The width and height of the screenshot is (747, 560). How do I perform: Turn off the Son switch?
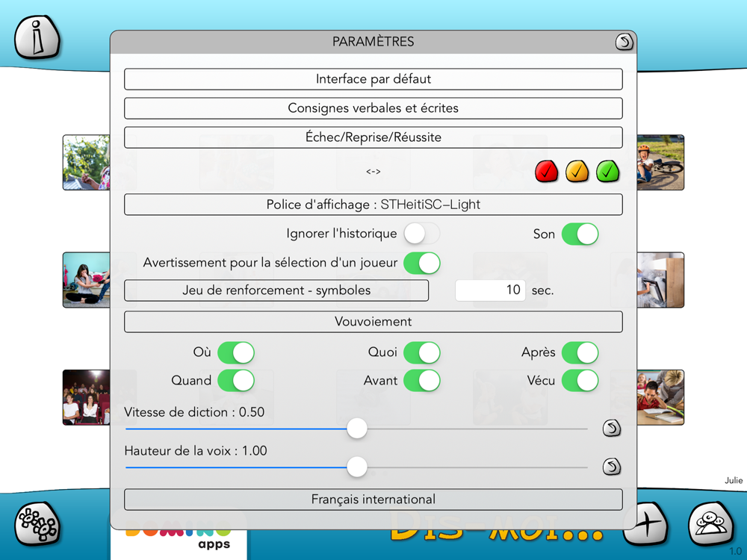point(580,234)
